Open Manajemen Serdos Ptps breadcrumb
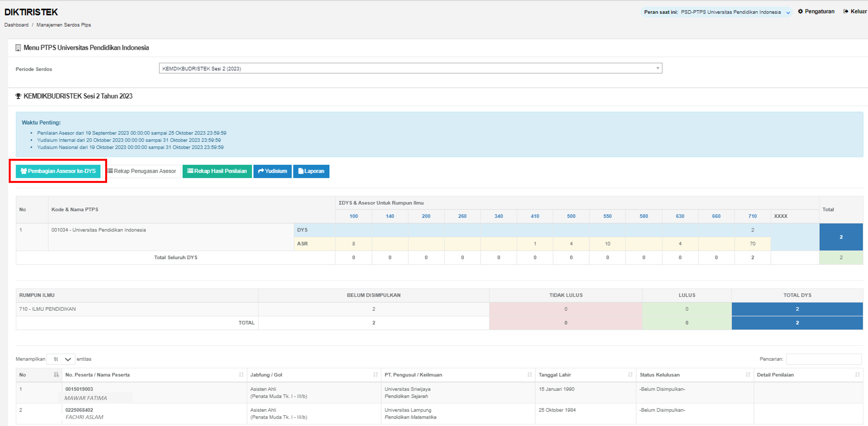 (x=64, y=25)
